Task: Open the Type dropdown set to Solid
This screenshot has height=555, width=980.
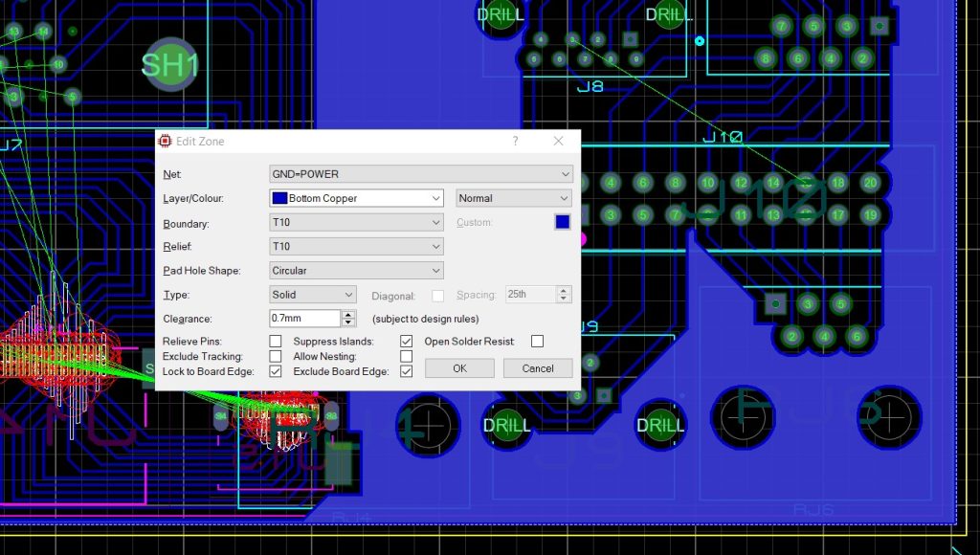Action: [313, 295]
